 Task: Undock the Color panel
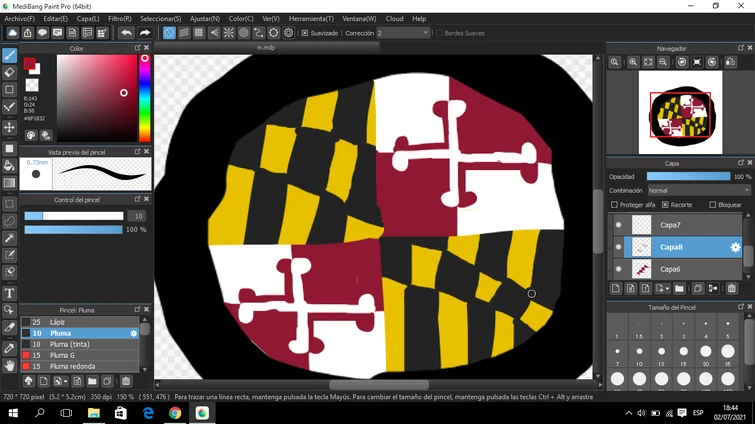[137, 48]
